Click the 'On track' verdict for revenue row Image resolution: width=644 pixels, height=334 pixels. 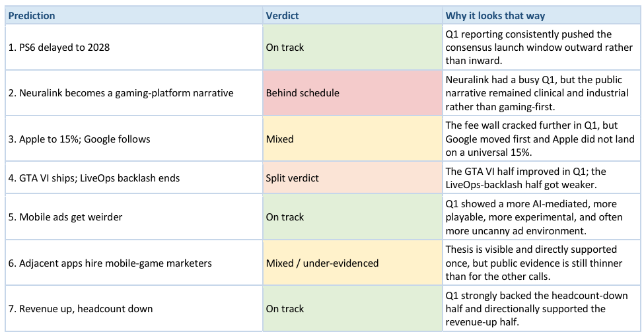point(353,308)
